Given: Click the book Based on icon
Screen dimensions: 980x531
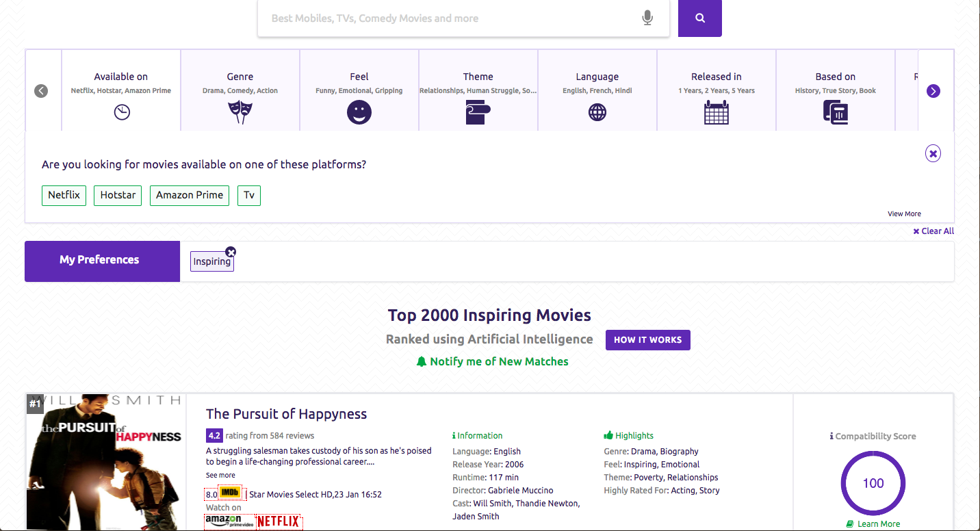Looking at the screenshot, I should [x=836, y=112].
